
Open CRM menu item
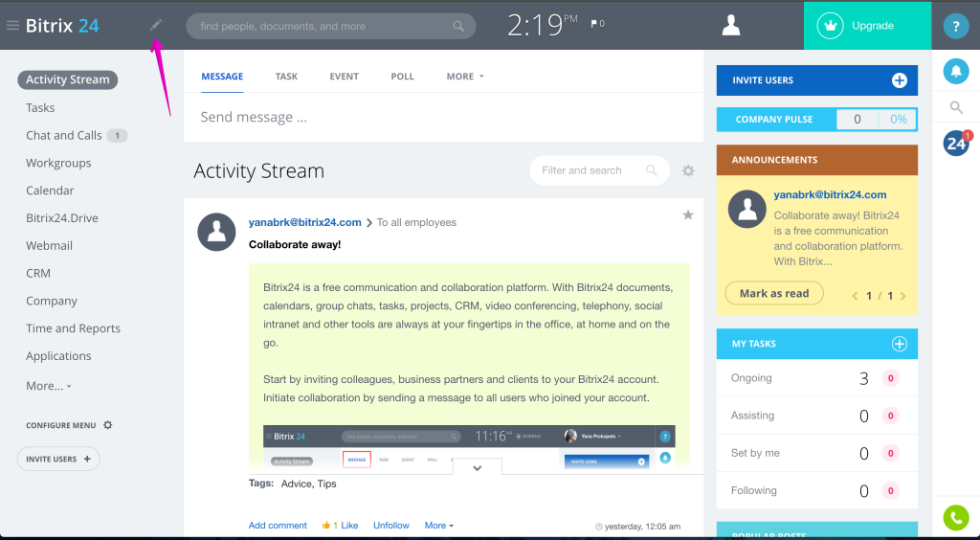[x=38, y=273]
